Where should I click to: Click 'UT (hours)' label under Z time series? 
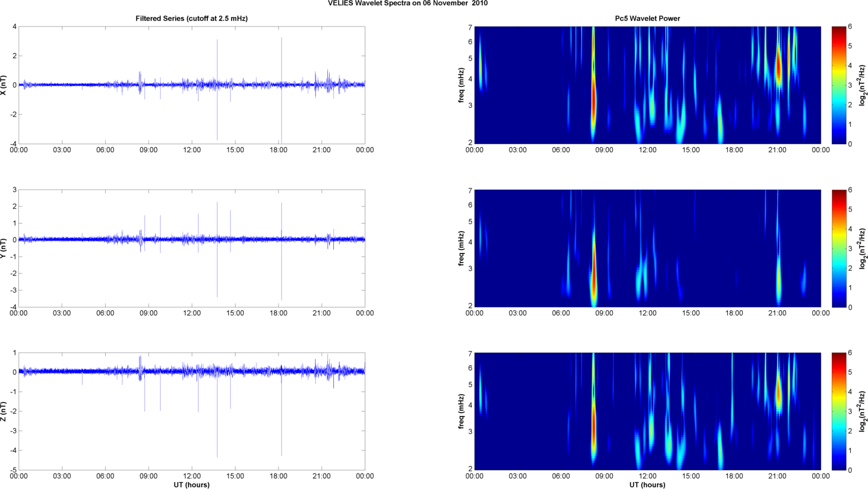coord(191,485)
